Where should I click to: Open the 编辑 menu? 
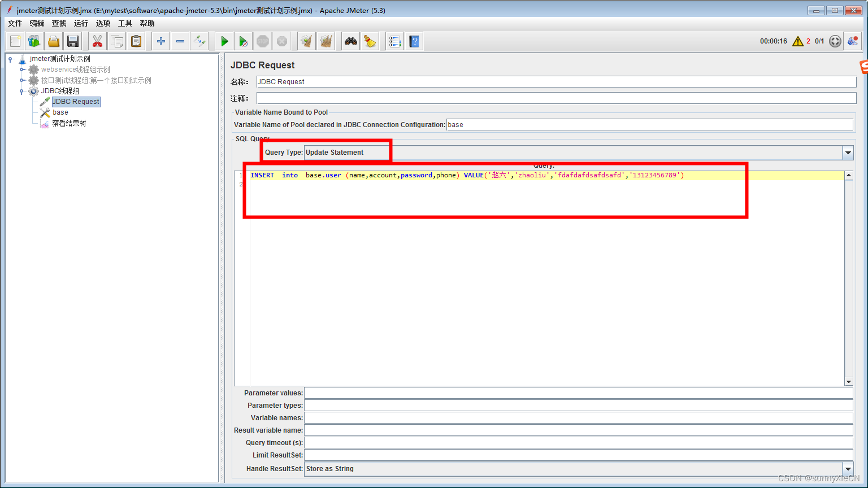tap(37, 23)
